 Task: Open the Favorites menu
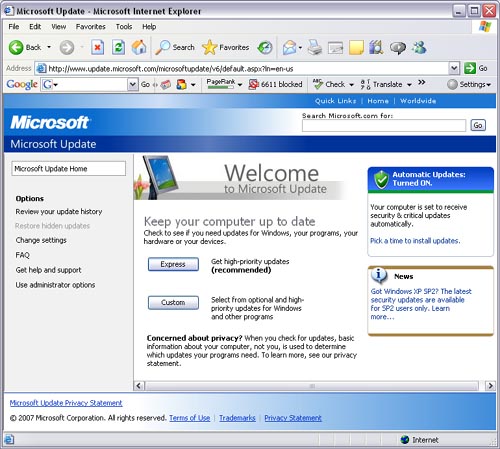pos(90,27)
